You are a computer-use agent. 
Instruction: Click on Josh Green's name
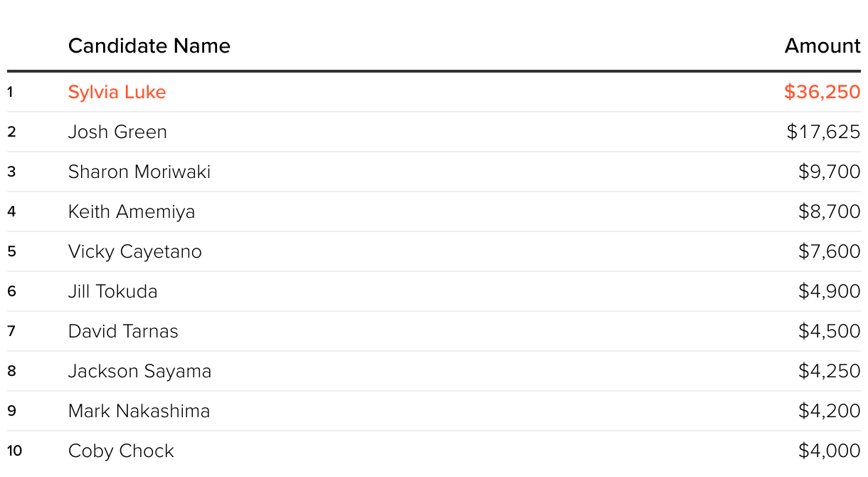point(117,132)
